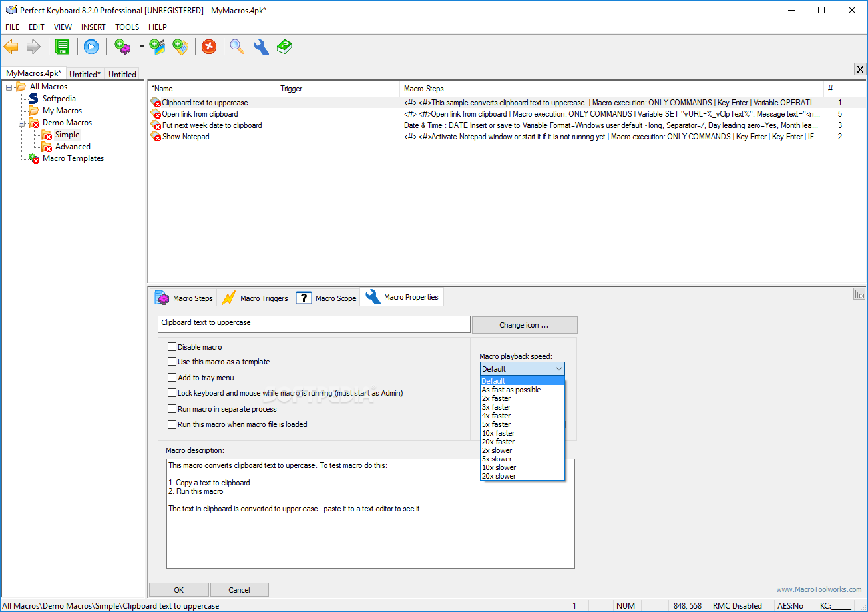
Task: Click the OK button
Action: (179, 590)
